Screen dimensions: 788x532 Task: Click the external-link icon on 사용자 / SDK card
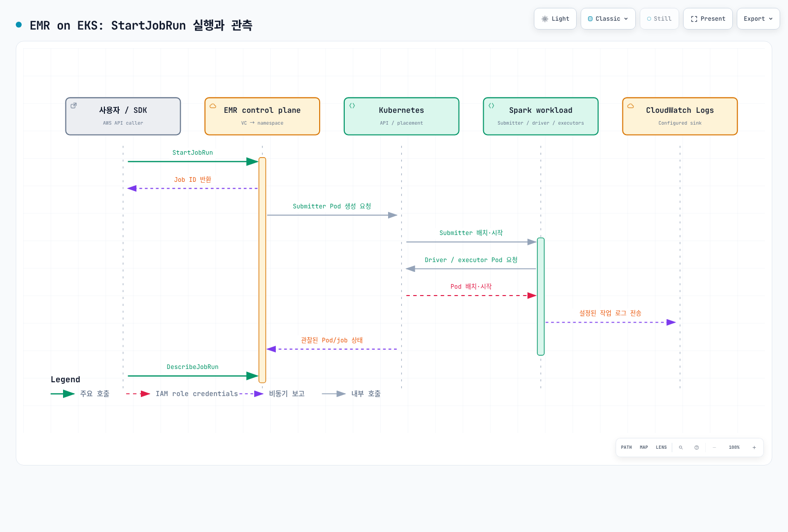73,105
